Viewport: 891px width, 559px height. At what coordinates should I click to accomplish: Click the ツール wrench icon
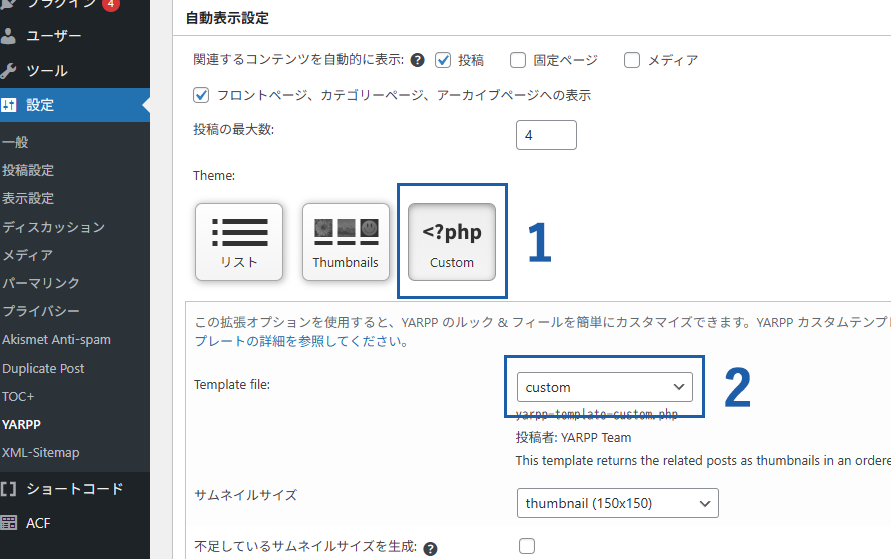9,70
